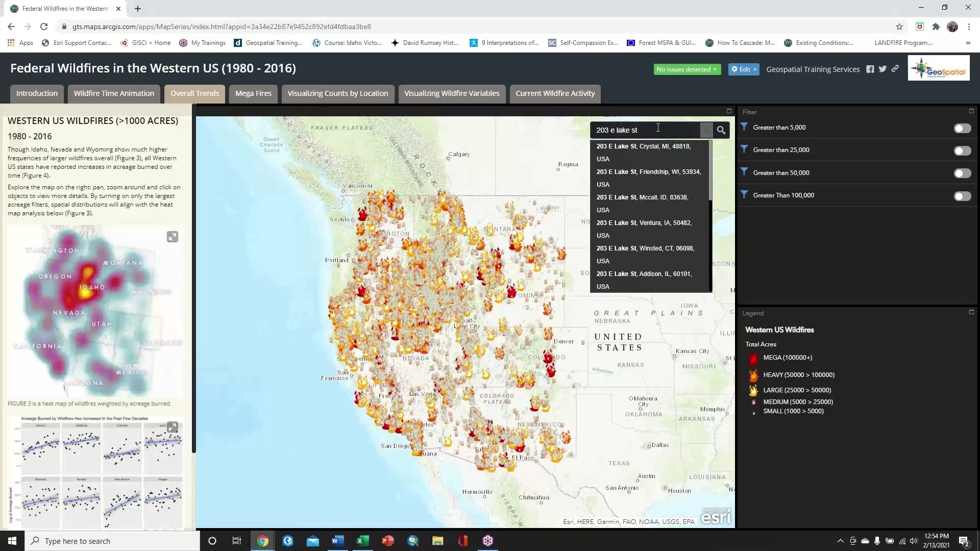Open the Introduction tab
This screenshot has height=551, width=980.
click(x=37, y=93)
